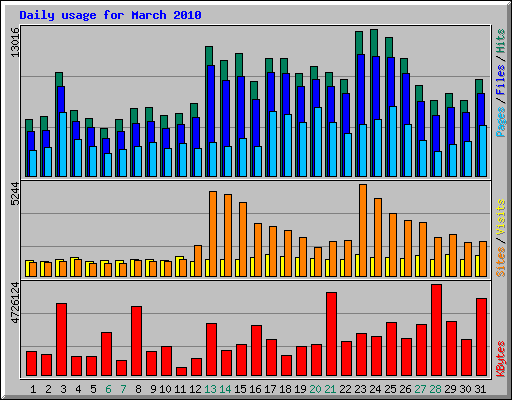Click the red "KBytes" legend label

click(x=501, y=359)
